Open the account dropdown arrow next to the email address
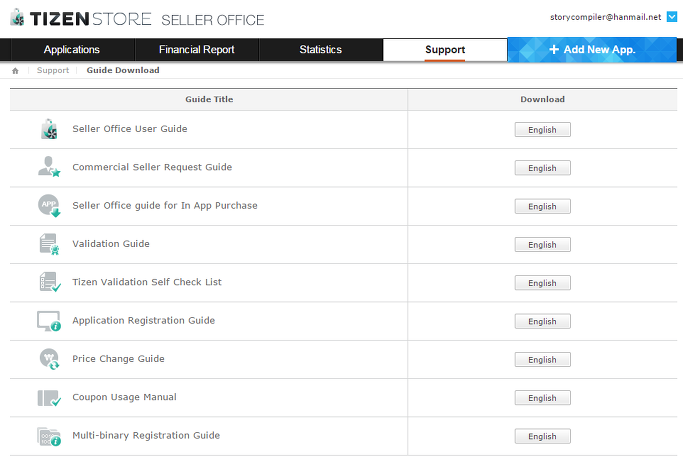 (x=672, y=17)
